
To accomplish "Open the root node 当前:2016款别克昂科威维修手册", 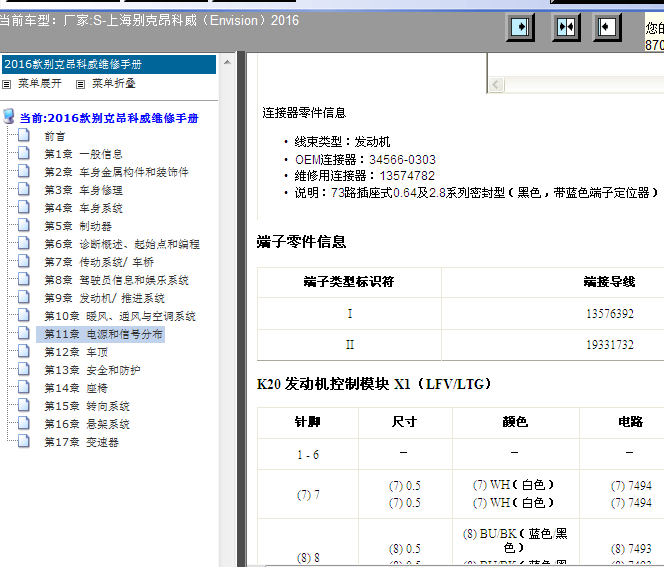I will pyautogui.click(x=109, y=118).
